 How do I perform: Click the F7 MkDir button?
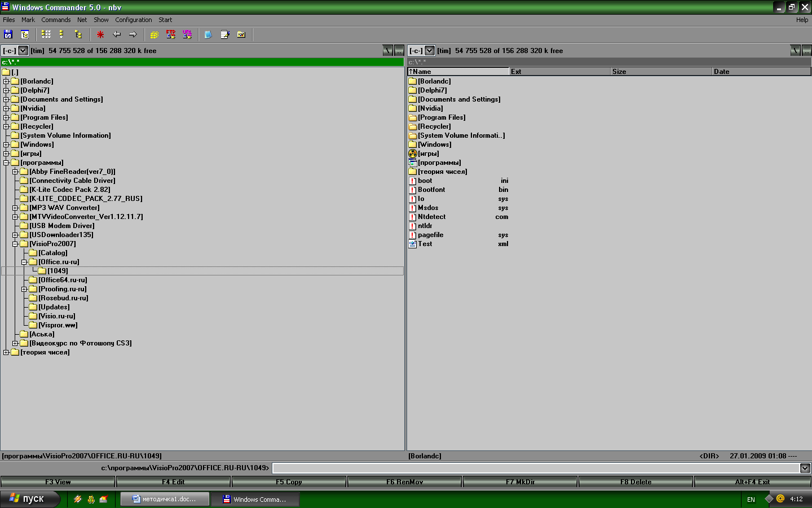[x=520, y=482]
